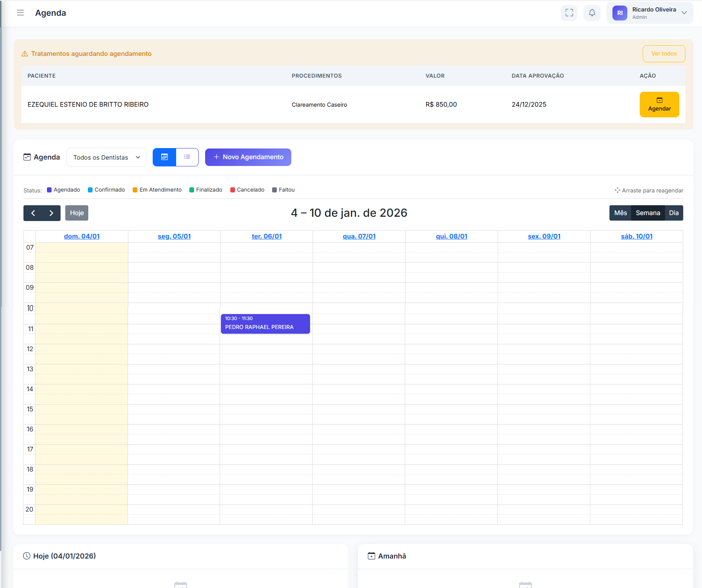702x588 pixels.
Task: Click the Agenda calendar icon
Action: point(26,157)
